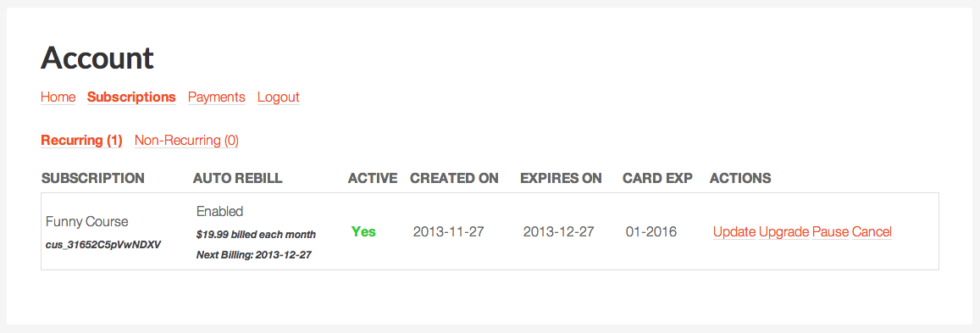Screen dimensions: 980x333
Task: Switch to the Recurring (1) tab
Action: click(x=81, y=141)
